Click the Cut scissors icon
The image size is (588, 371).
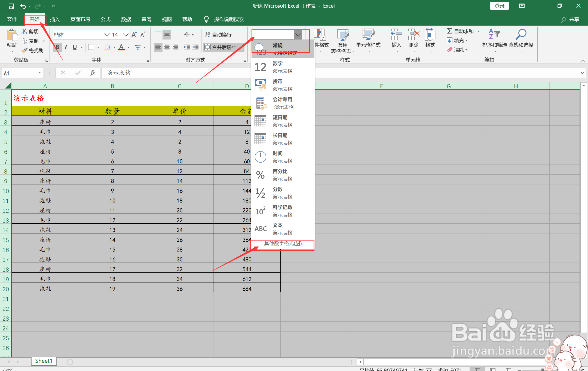(x=24, y=31)
